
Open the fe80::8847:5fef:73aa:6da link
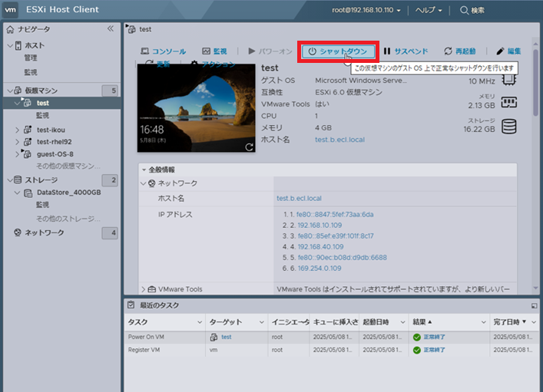[335, 215]
